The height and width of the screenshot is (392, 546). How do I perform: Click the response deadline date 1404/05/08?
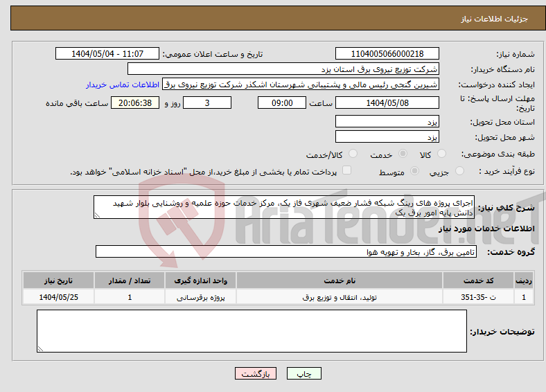tap(387, 103)
